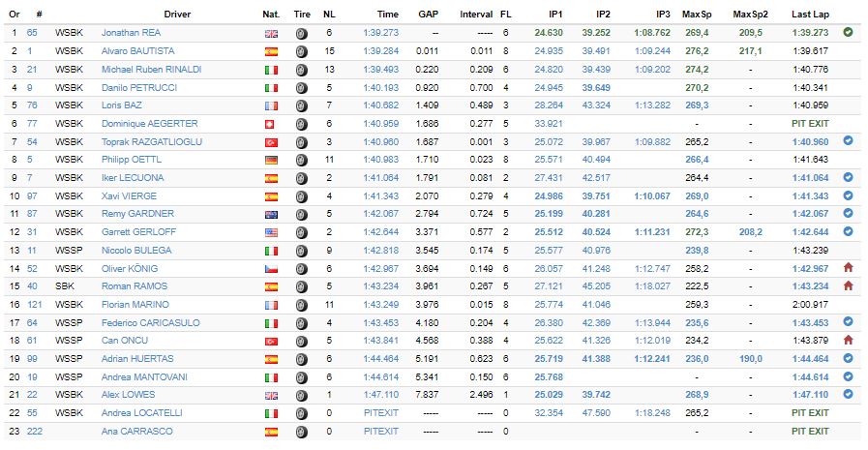Click the max speed value 222,5
The image size is (868, 450).
click(x=697, y=286)
